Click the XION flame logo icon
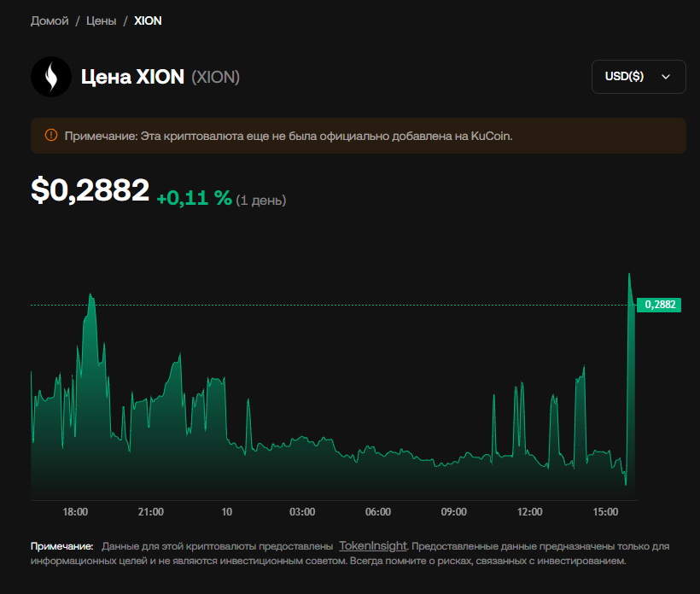 tap(51, 77)
